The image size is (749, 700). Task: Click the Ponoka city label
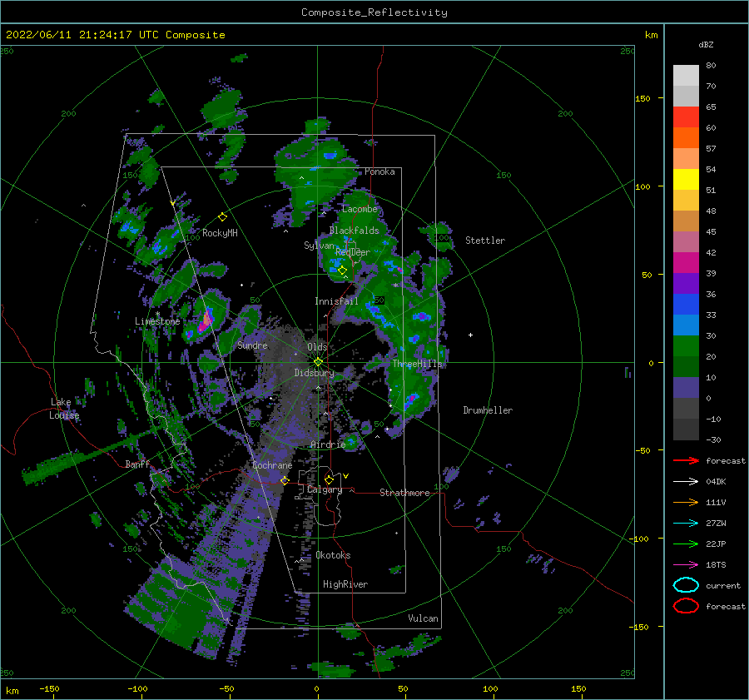click(x=379, y=171)
